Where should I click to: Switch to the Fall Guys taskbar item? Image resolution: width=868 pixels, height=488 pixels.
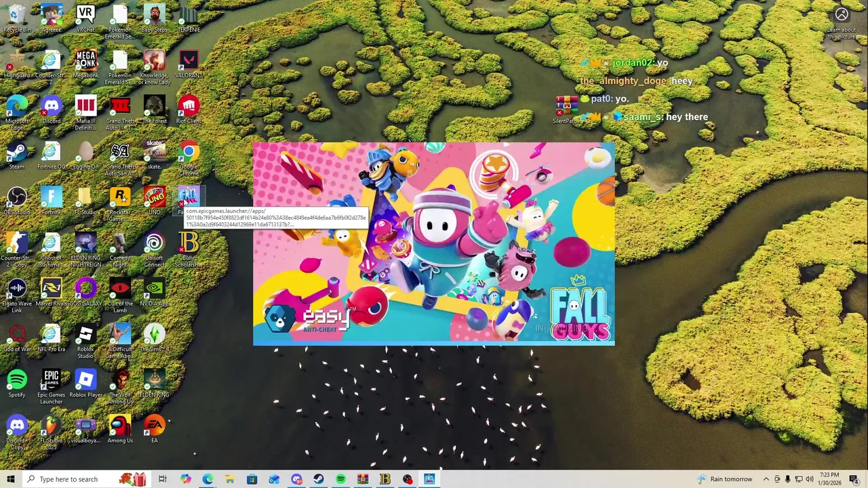429,479
